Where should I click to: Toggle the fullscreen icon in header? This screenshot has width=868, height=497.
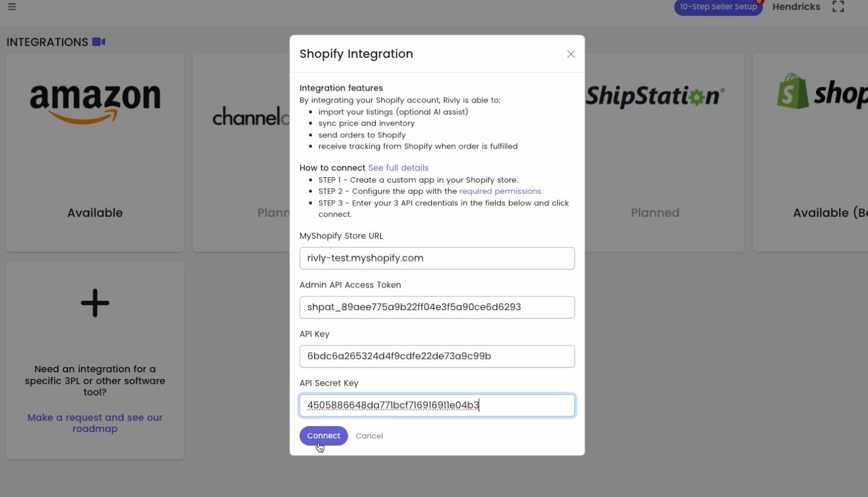tap(838, 7)
